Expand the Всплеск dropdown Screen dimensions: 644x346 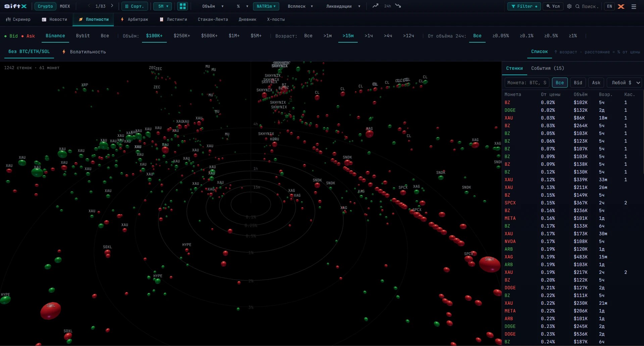click(300, 6)
